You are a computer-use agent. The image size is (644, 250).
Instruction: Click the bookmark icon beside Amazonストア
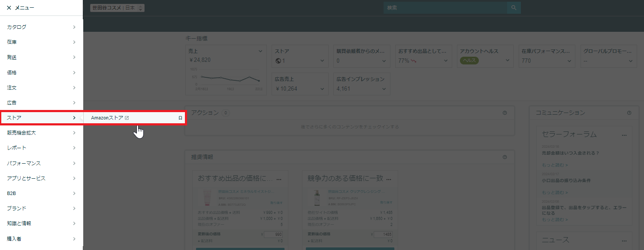point(180,118)
